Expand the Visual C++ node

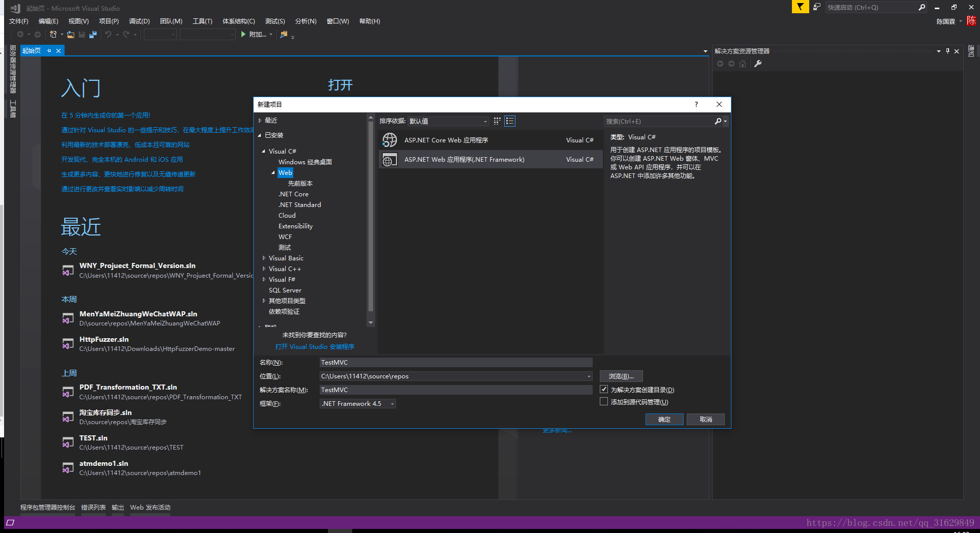pos(263,269)
